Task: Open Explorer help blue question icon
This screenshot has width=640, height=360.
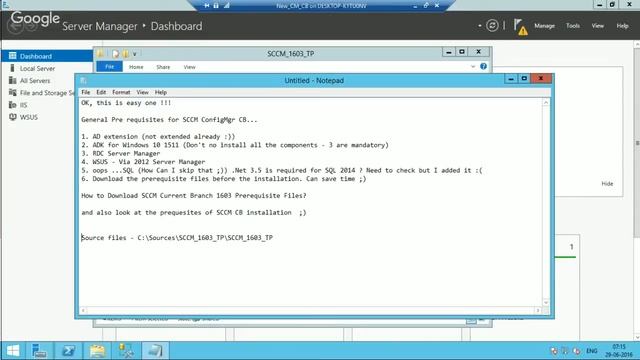Action: tap(483, 66)
